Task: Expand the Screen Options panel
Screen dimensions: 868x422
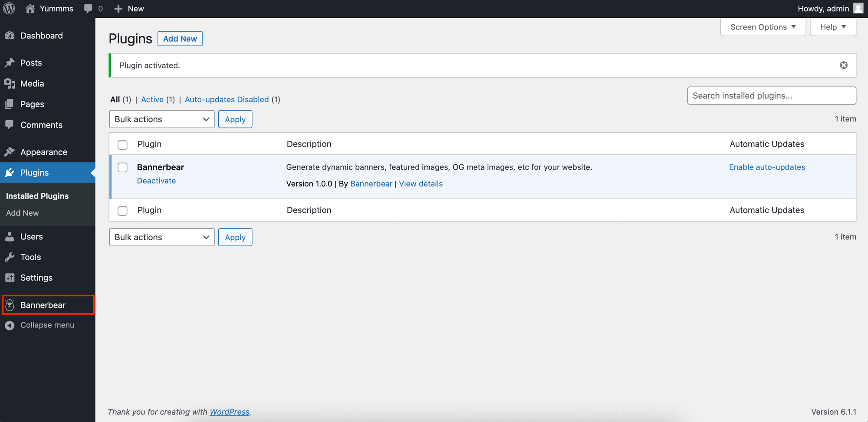Action: (x=763, y=27)
